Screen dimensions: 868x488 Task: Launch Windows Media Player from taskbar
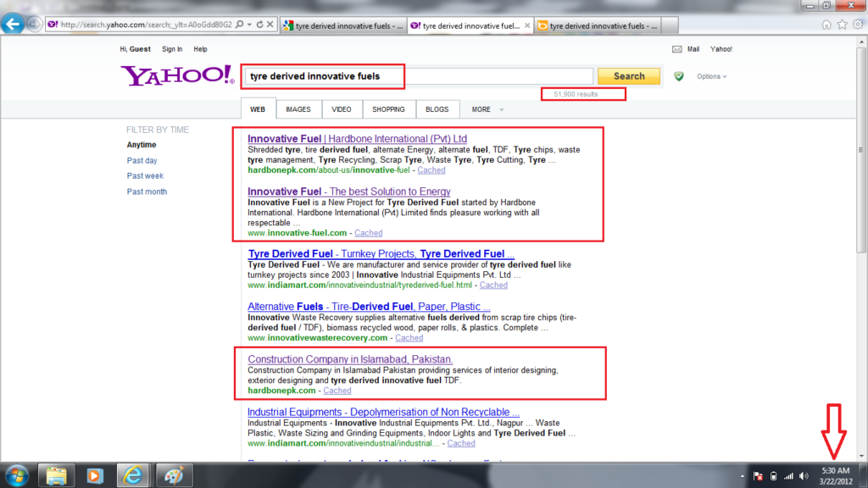click(x=95, y=476)
